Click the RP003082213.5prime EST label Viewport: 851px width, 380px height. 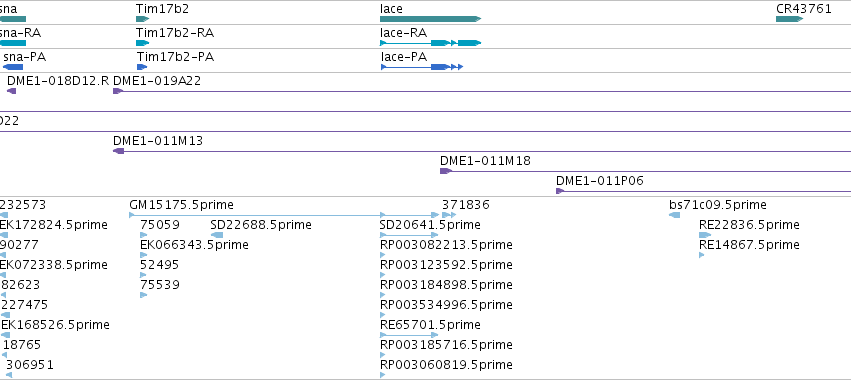coord(446,245)
